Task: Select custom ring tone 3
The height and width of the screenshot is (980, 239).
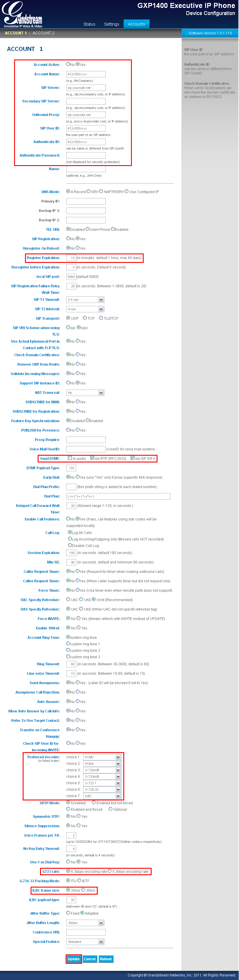Action: pos(68,657)
